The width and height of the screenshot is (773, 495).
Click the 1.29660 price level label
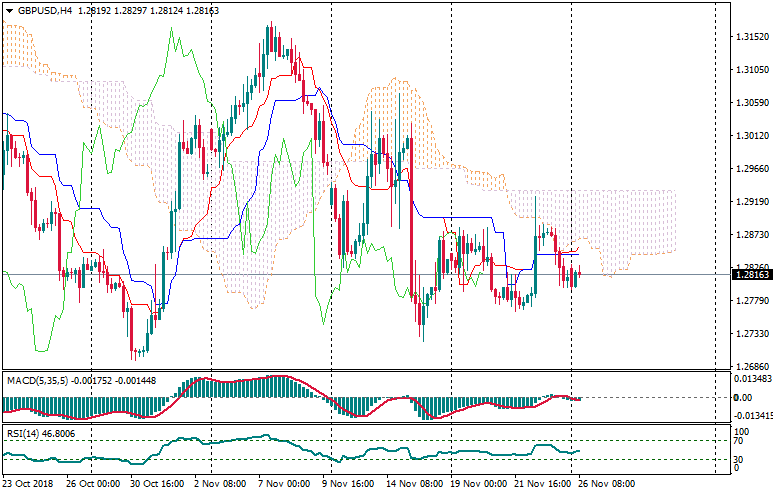click(x=750, y=169)
